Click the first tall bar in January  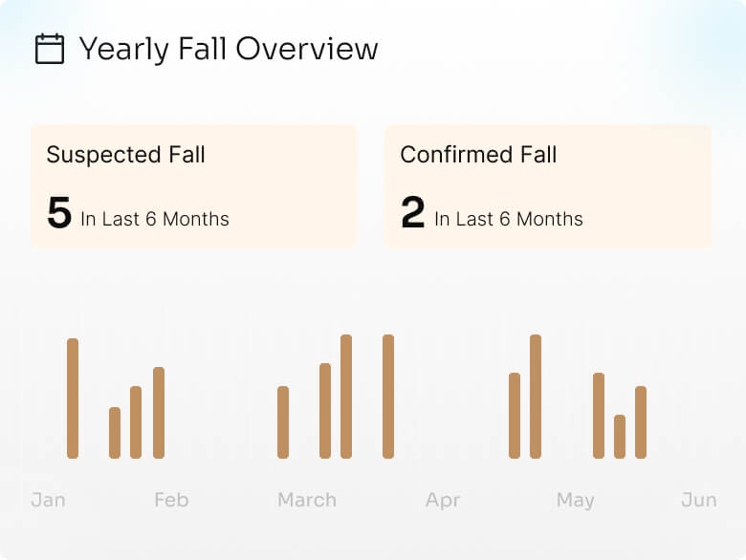click(x=73, y=398)
